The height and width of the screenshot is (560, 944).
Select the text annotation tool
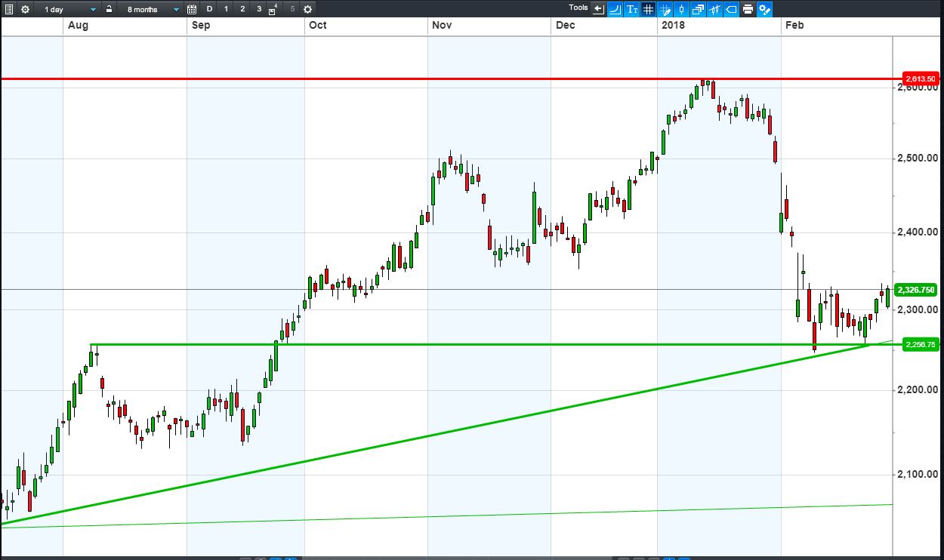(631, 9)
